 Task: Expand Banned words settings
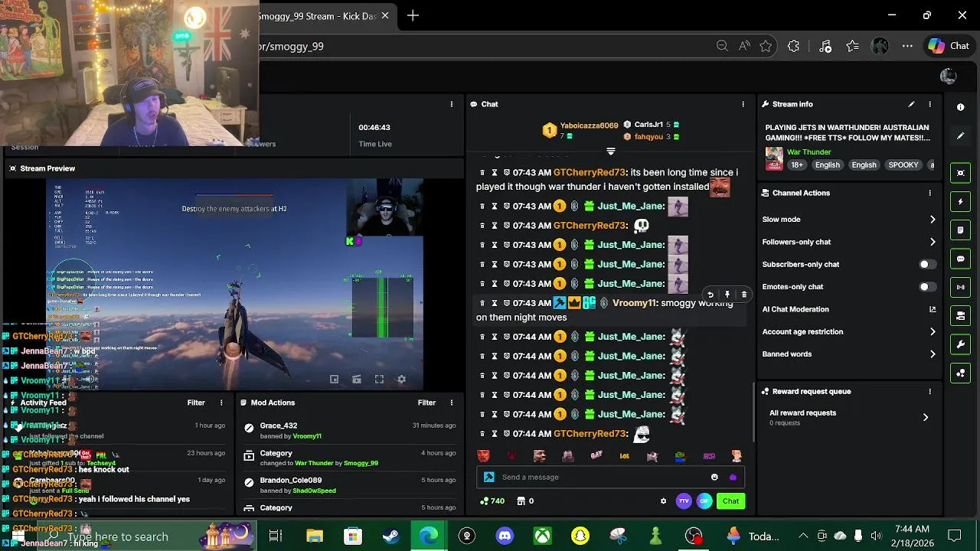coord(932,354)
